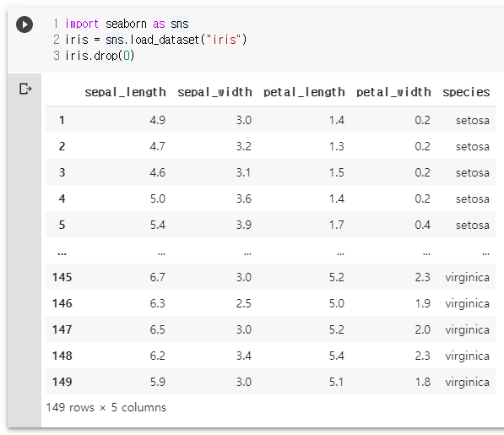The width and height of the screenshot is (504, 435).
Task: Click the ellipsis truncated row indicator
Action: coord(62,253)
